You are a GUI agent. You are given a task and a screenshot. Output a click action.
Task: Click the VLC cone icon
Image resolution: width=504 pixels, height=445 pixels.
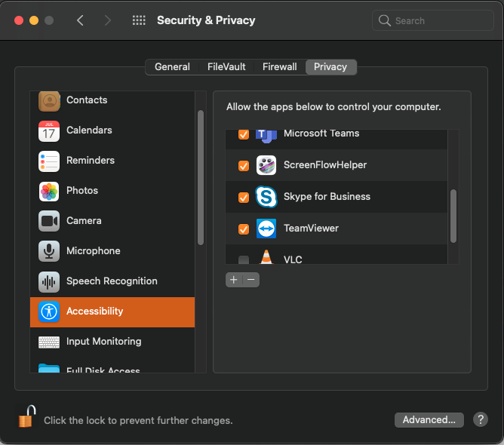coord(266,257)
